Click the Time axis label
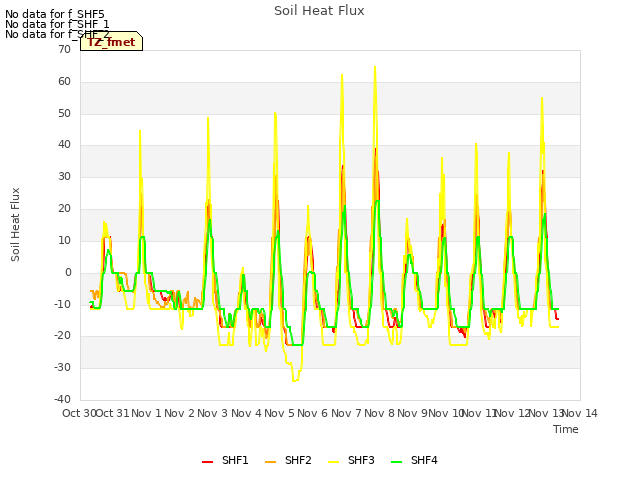 coord(566,429)
